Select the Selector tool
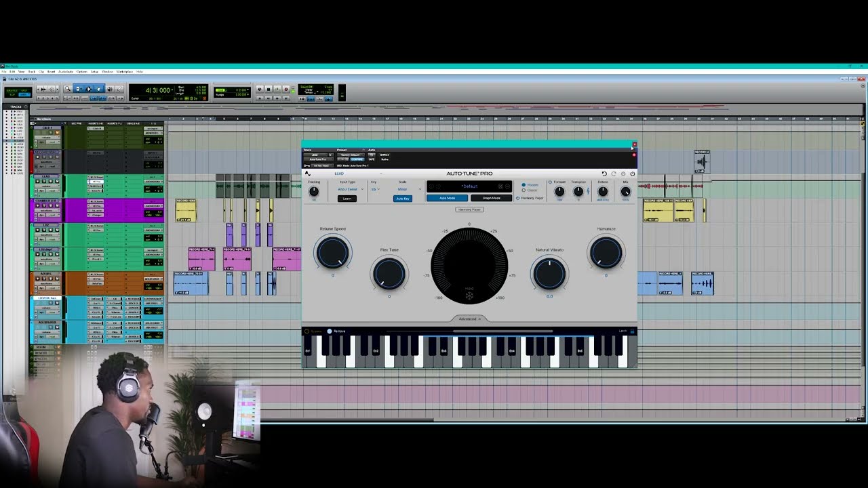Viewport: 868px width, 488px height. [x=89, y=89]
